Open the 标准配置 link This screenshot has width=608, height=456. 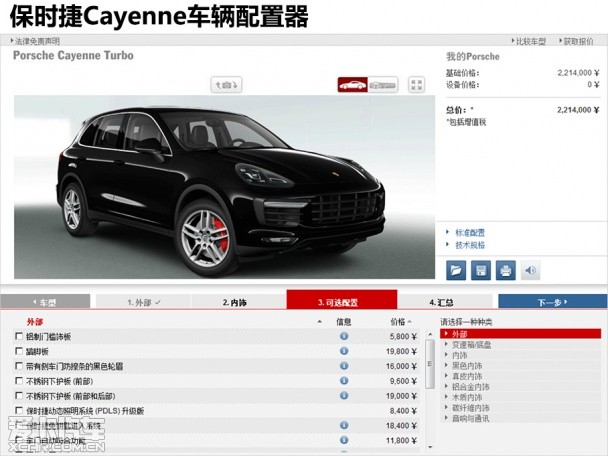point(470,233)
